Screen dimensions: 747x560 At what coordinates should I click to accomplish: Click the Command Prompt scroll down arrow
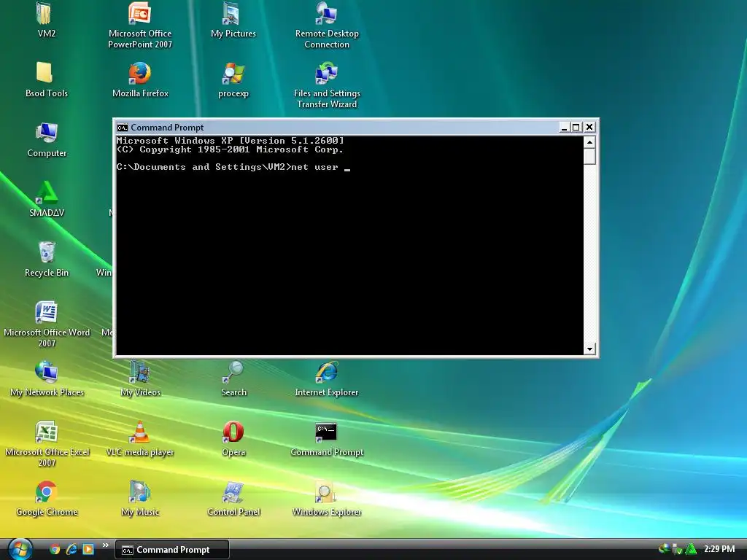[x=589, y=349]
